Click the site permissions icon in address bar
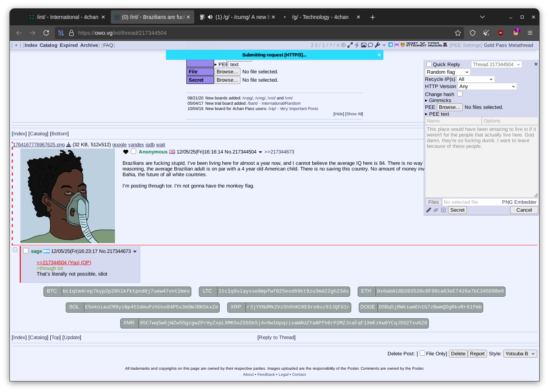Image resolution: width=549 pixels, height=392 pixels. 61,33
